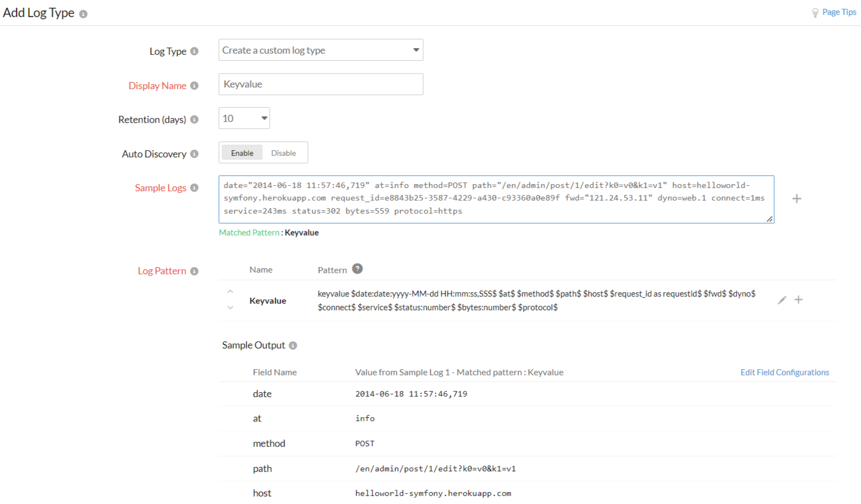Click the Retention (days) info icon

point(194,120)
